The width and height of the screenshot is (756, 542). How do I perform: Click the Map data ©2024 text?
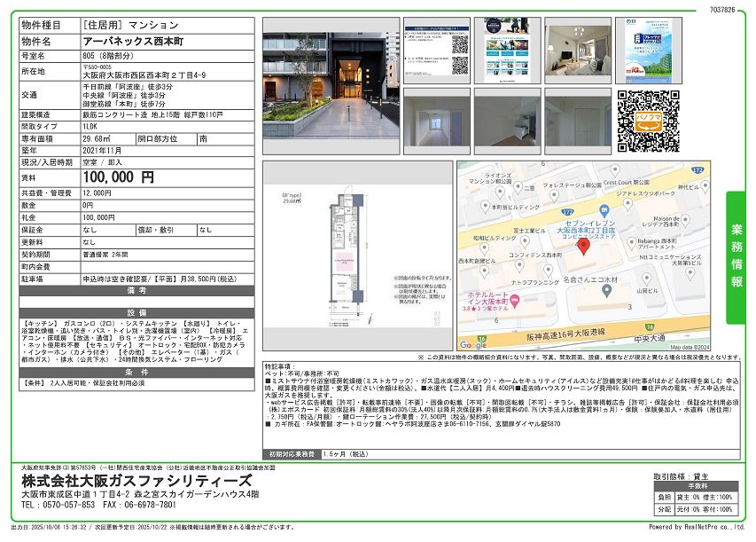click(692, 347)
